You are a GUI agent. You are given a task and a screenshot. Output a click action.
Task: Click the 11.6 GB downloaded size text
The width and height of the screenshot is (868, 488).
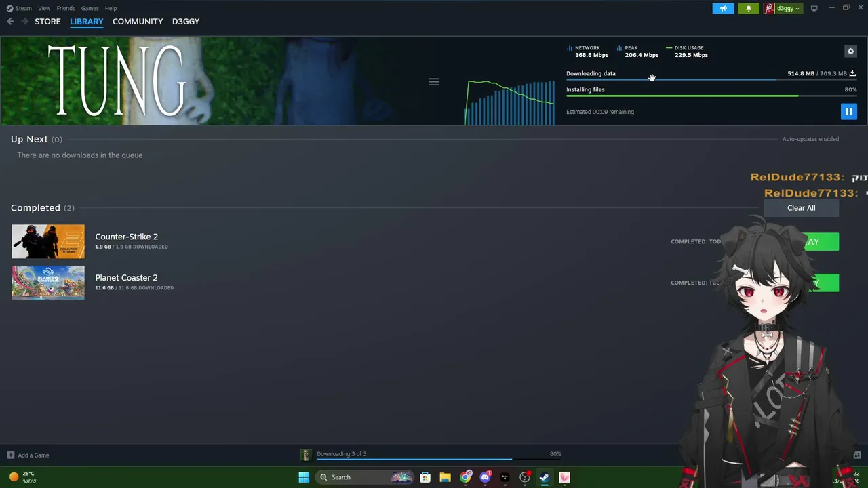coord(134,288)
